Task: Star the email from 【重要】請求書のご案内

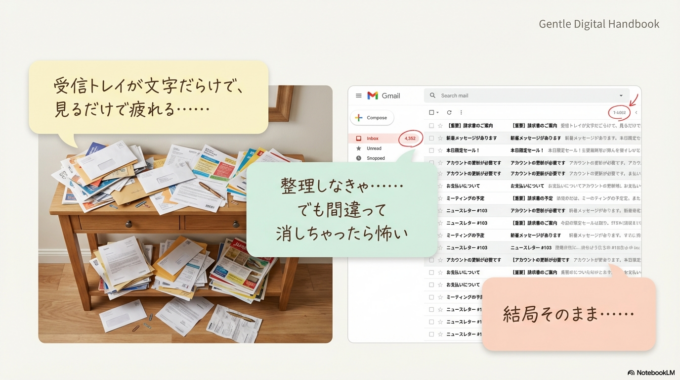Action: click(x=440, y=126)
